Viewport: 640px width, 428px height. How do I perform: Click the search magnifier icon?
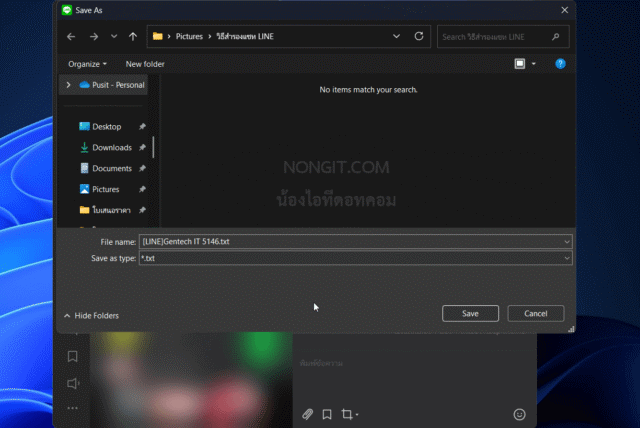556,37
